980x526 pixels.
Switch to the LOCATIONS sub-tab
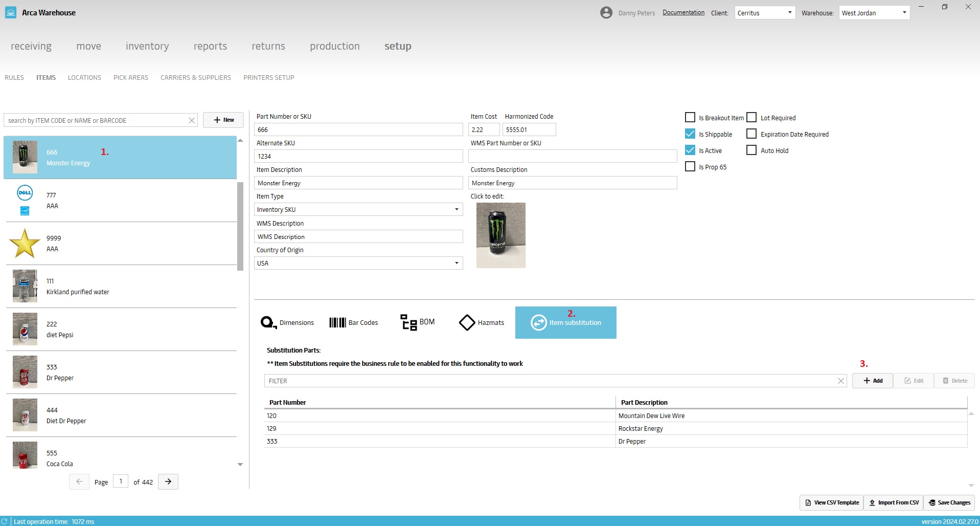pyautogui.click(x=84, y=78)
